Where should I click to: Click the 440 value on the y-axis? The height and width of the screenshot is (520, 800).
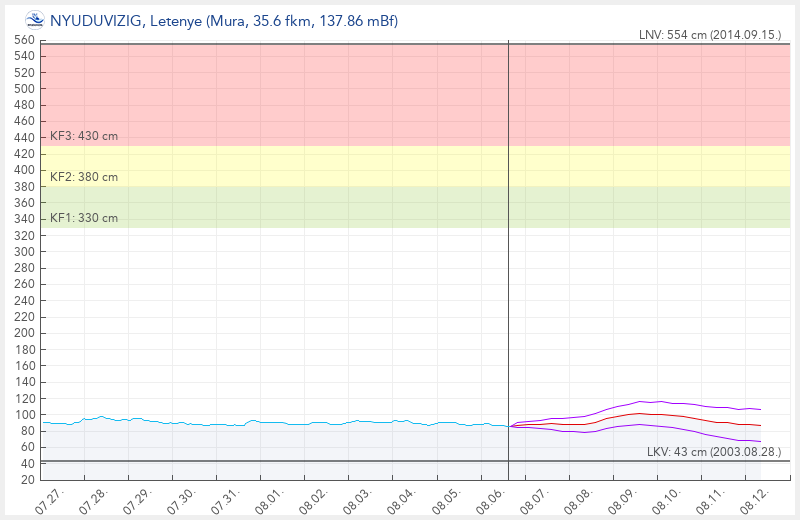[x=24, y=138]
